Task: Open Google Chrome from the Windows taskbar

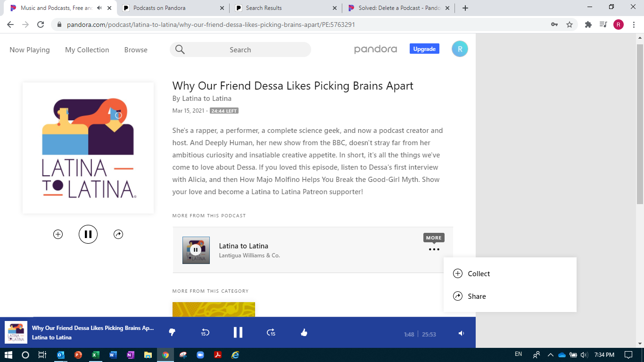Action: click(x=165, y=355)
